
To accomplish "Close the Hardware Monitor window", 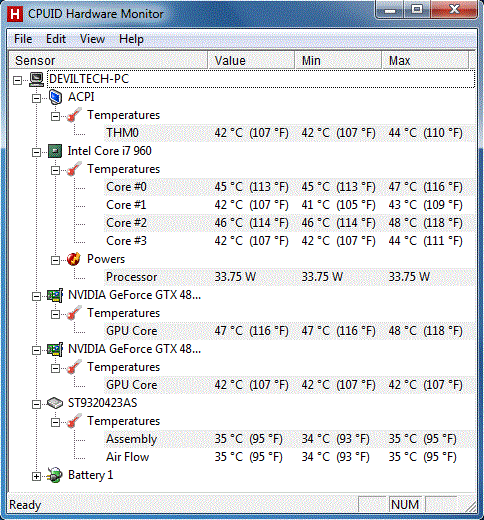I will (454, 10).
